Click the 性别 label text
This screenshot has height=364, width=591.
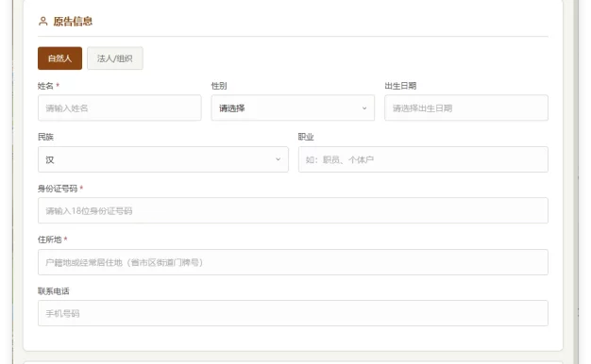click(x=219, y=86)
